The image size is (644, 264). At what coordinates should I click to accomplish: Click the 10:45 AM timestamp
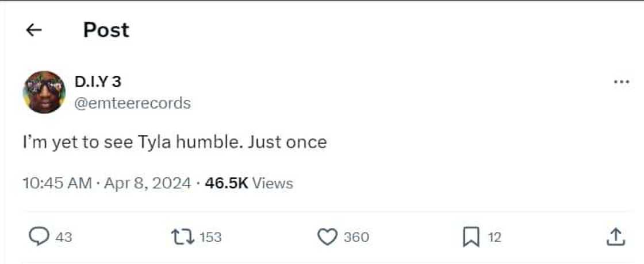[x=57, y=184]
